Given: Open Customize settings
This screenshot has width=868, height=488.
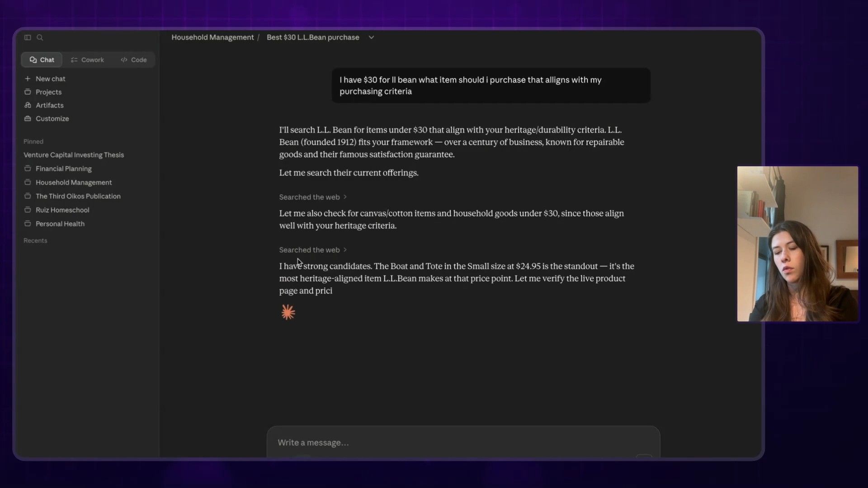Looking at the screenshot, I should click(x=52, y=118).
